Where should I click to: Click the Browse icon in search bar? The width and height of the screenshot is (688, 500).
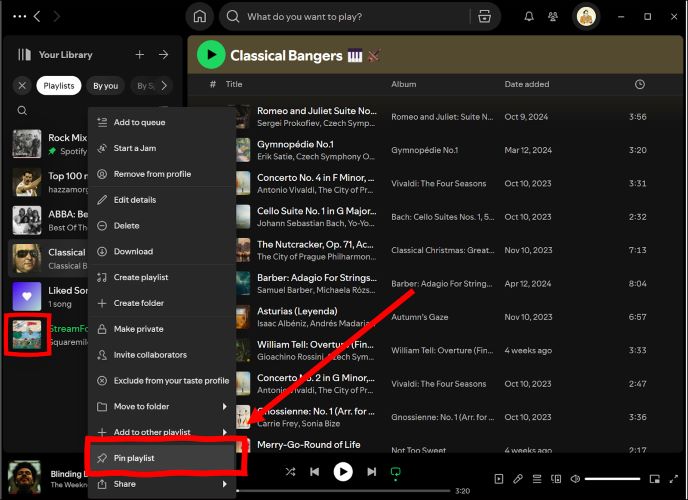tap(484, 17)
